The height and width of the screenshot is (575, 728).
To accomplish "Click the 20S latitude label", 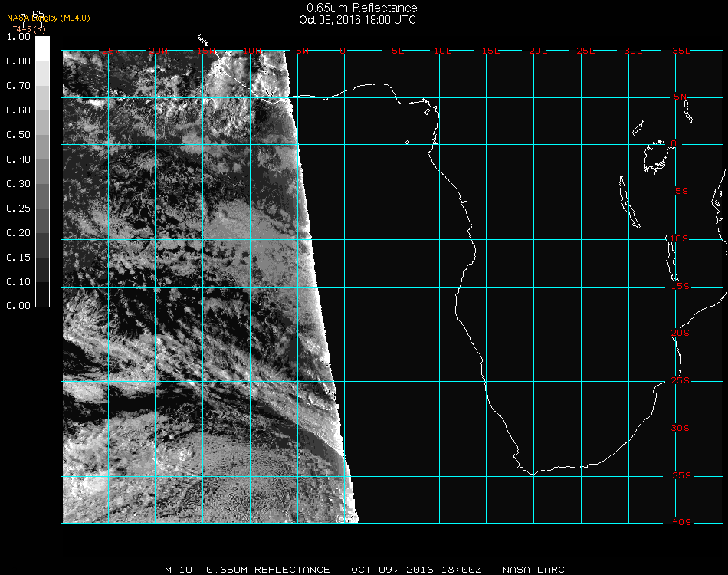I will click(680, 333).
